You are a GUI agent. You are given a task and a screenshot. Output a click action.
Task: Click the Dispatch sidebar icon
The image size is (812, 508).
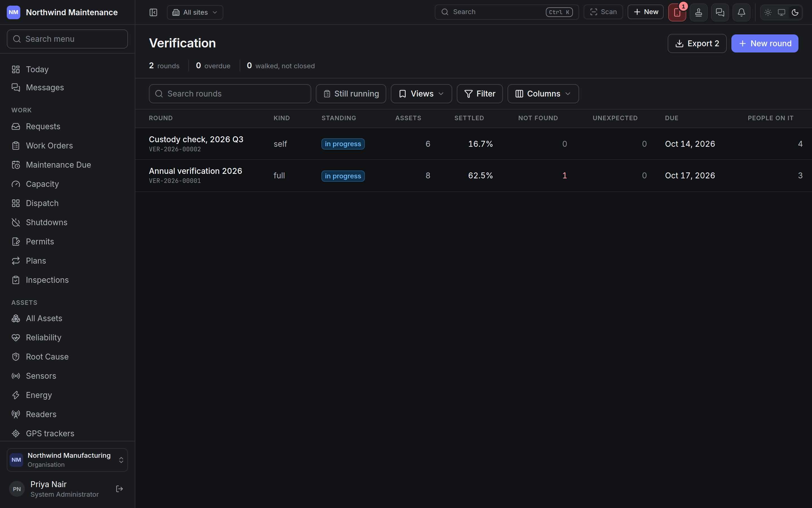coord(16,203)
